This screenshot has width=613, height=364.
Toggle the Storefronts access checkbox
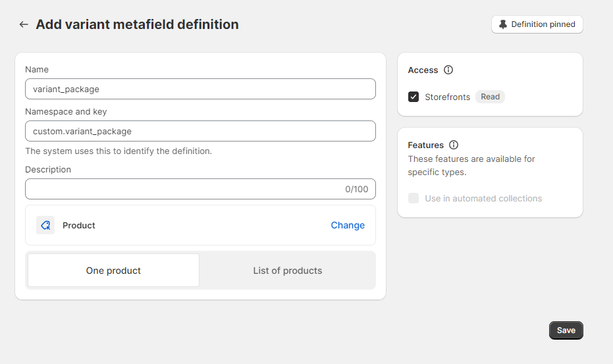[x=413, y=97]
